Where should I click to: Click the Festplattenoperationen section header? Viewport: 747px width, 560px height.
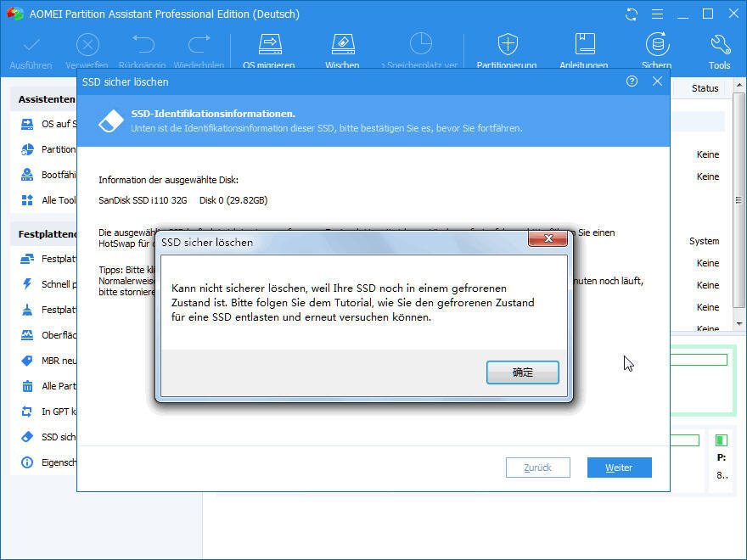(48, 234)
